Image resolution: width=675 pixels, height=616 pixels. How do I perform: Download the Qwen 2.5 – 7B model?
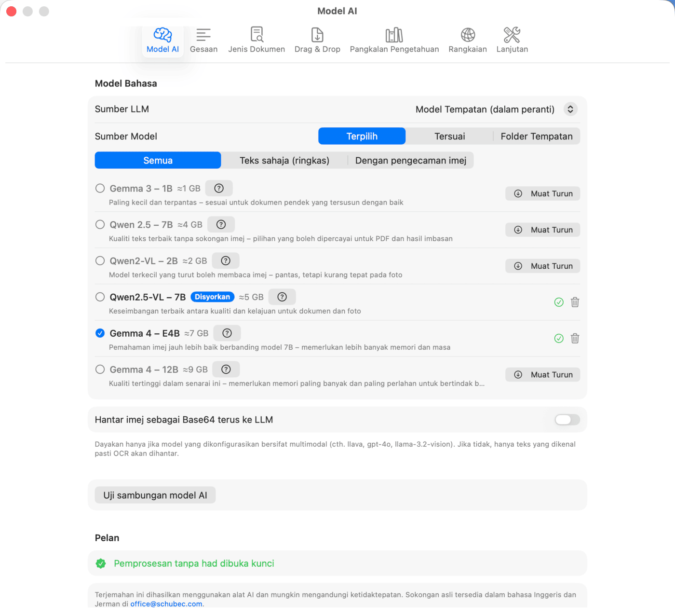click(x=542, y=230)
